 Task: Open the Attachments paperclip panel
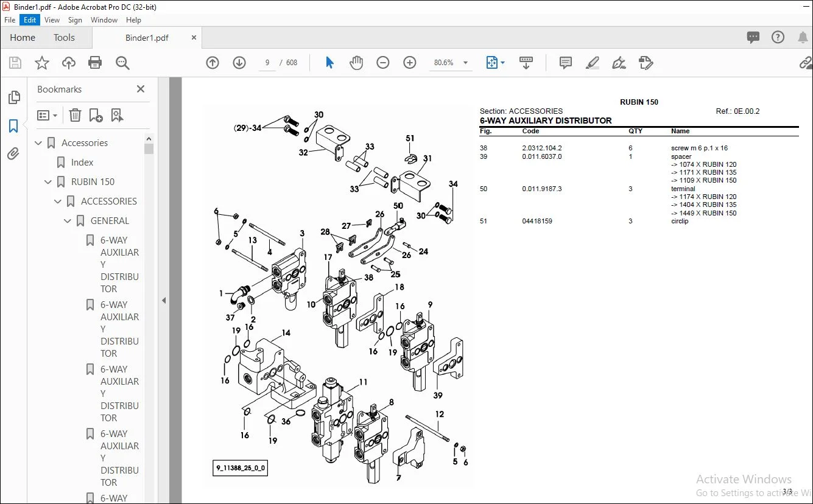tap(13, 154)
